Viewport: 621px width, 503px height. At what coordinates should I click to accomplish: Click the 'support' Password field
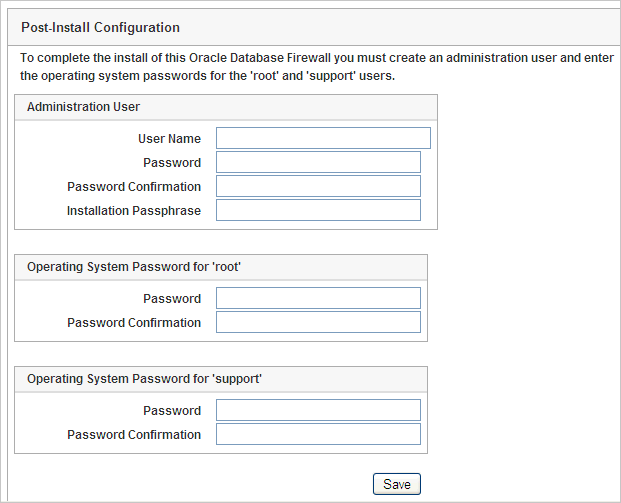pos(318,410)
